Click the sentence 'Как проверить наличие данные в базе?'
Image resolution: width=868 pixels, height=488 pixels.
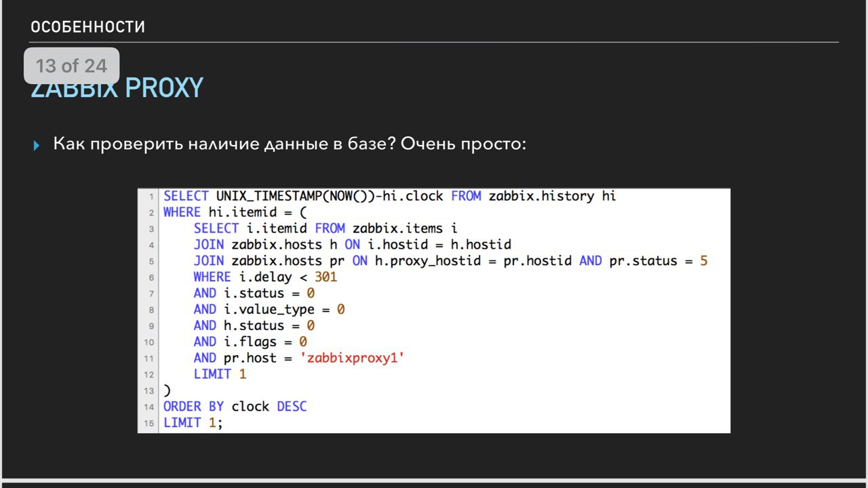pos(224,144)
